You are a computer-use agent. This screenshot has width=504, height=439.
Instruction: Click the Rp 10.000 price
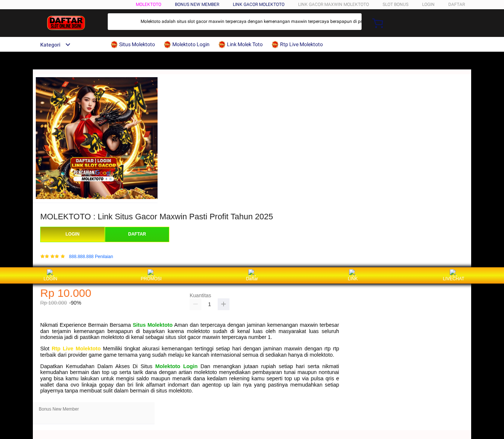point(66,293)
